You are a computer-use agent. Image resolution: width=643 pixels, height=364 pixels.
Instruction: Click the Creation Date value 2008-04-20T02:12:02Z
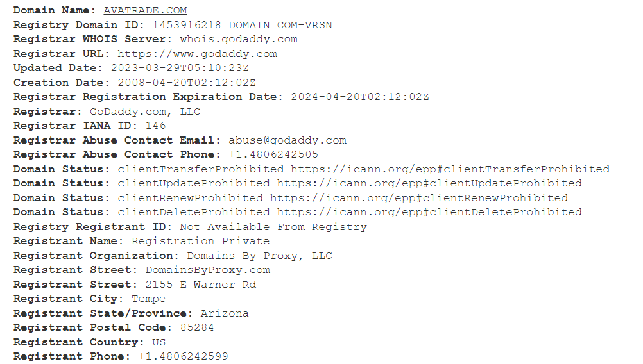coord(187,83)
